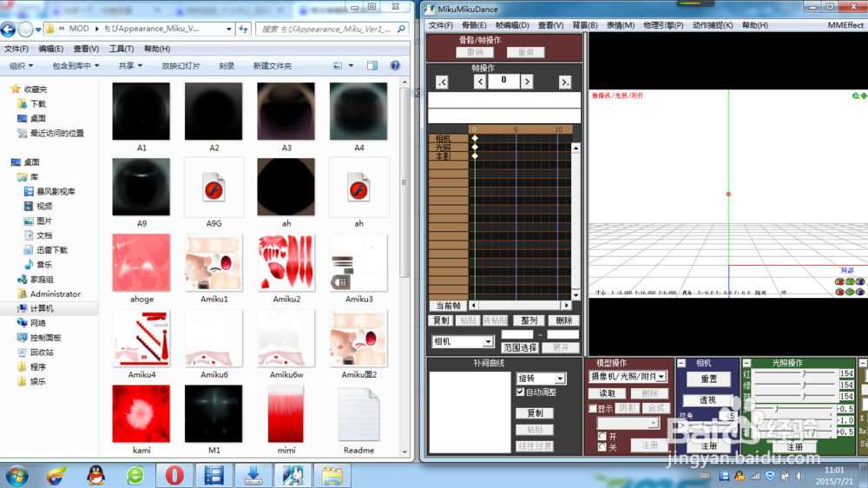The width and height of the screenshot is (868, 488).
Task: Click the Explorer help question mark icon
Action: click(x=395, y=65)
